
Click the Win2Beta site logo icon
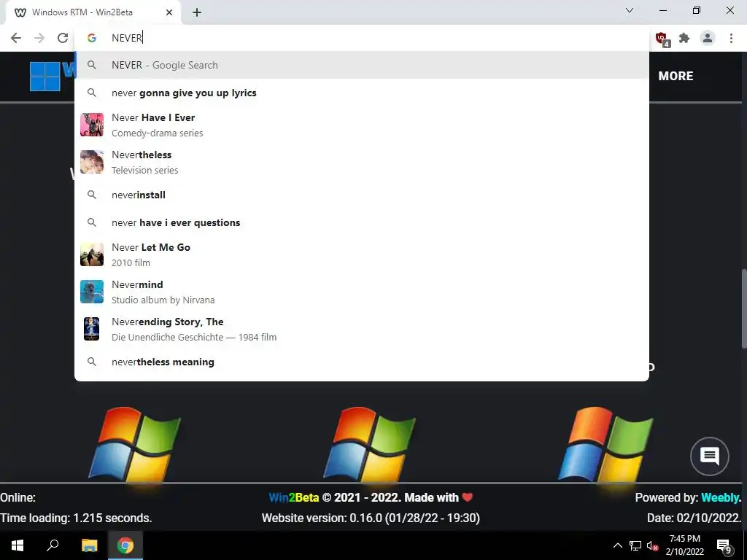coord(44,76)
